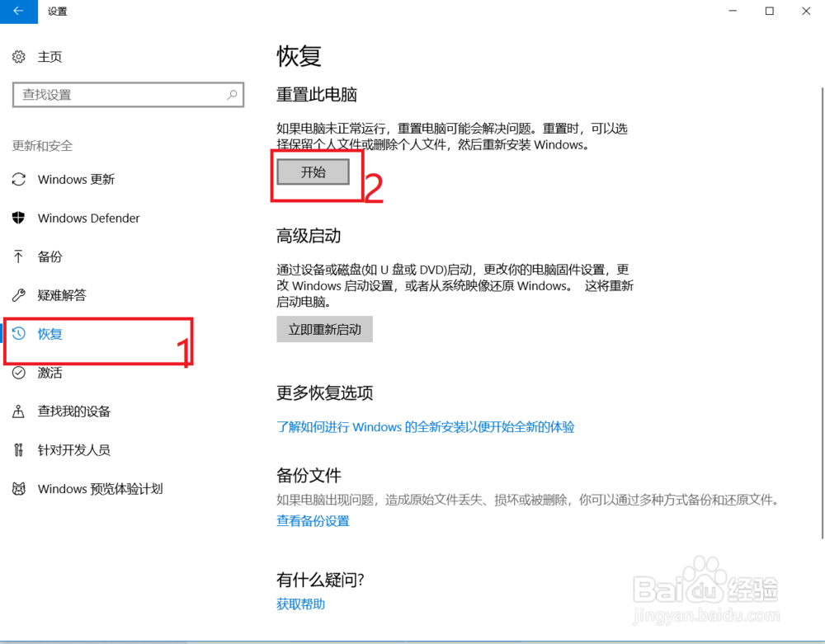Click the back arrow in title bar
825x644 pixels.
tap(18, 11)
